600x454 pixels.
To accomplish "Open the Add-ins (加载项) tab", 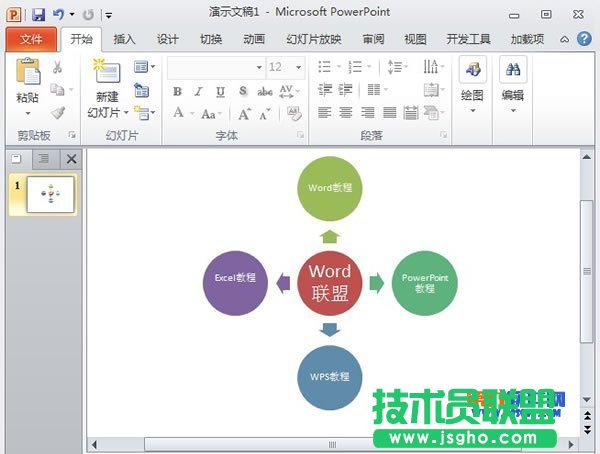I will 527,39.
